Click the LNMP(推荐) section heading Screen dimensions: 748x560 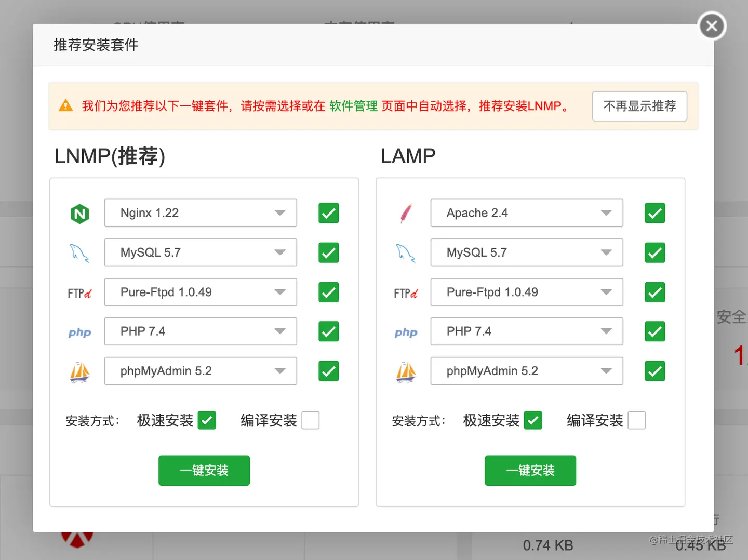(109, 156)
